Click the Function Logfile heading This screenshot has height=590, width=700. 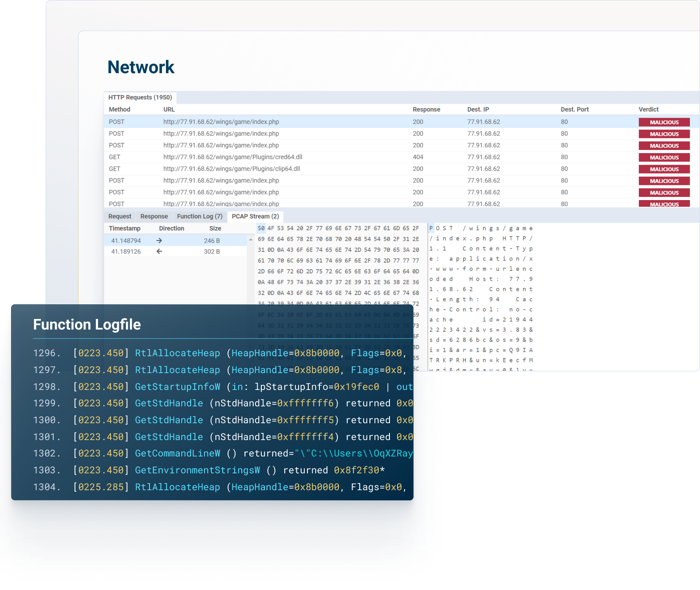pyautogui.click(x=87, y=325)
